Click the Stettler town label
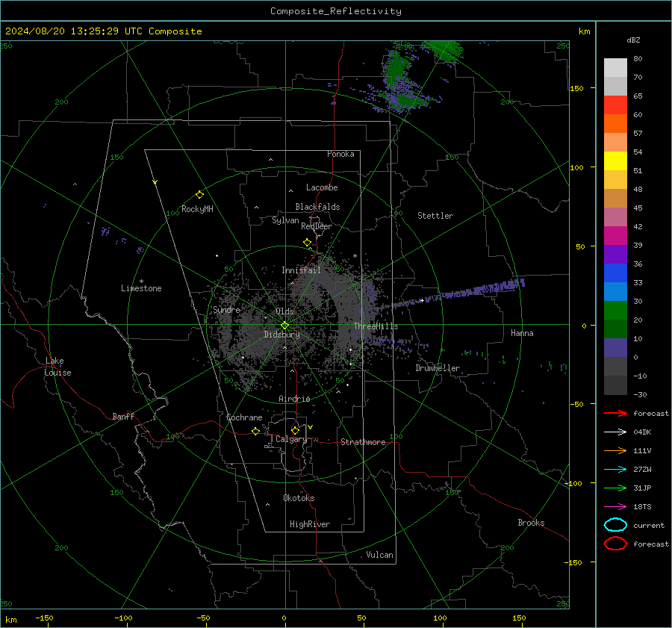 435,216
